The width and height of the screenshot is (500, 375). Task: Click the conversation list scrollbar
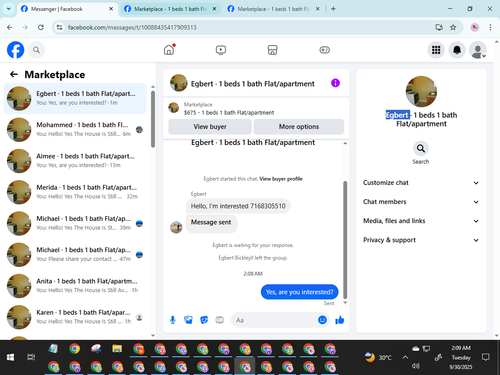point(153,119)
